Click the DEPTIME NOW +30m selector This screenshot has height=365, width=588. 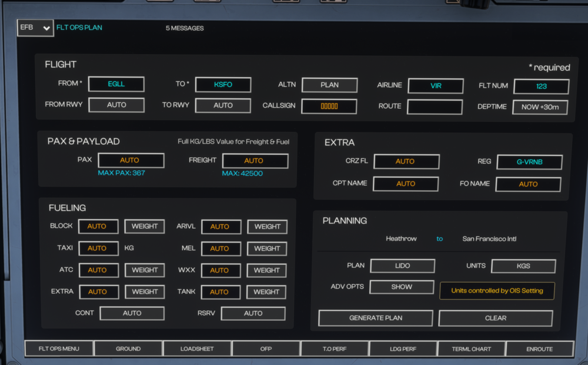(x=540, y=107)
